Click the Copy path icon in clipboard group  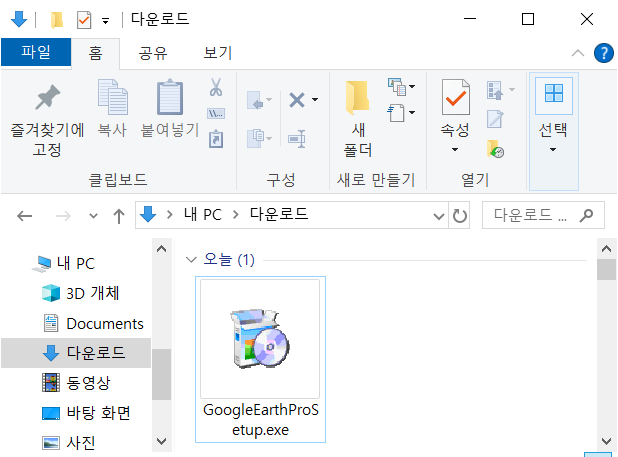click(x=216, y=114)
